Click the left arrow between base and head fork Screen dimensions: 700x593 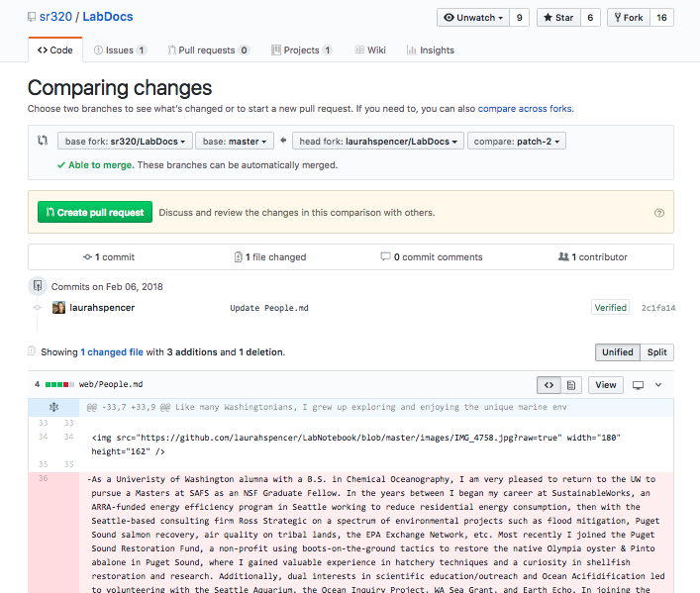[283, 141]
